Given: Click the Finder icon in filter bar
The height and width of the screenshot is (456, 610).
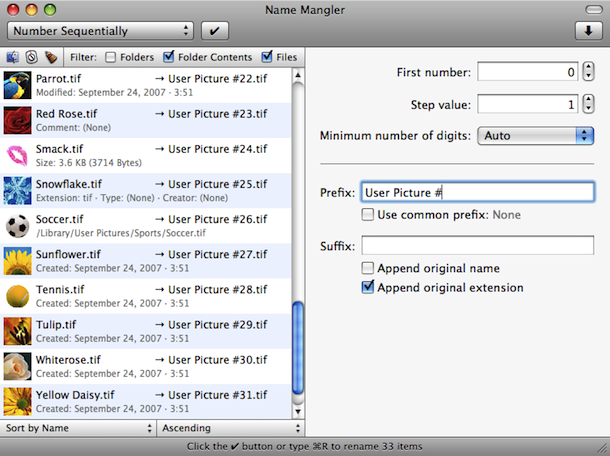Looking at the screenshot, I should tap(12, 57).
